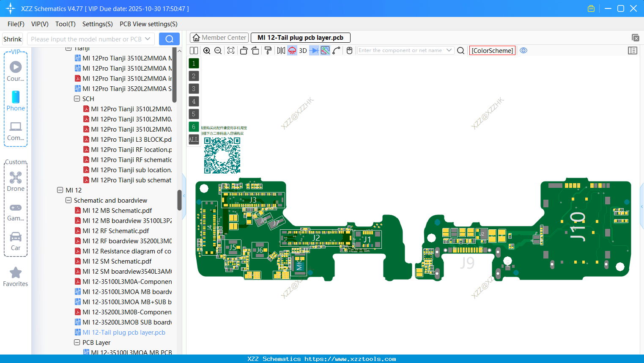The image size is (644, 363).
Task: Activate the diode path tracing tool
Action: tap(314, 50)
